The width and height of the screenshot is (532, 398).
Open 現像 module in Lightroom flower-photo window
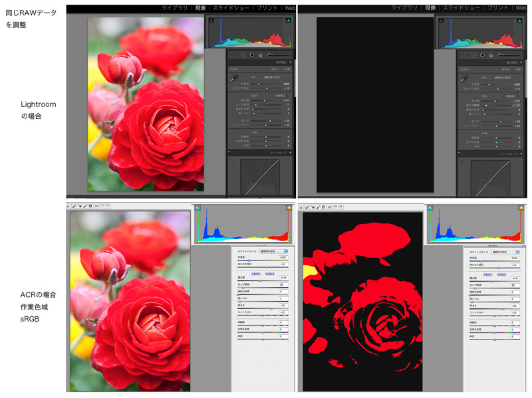(x=201, y=8)
